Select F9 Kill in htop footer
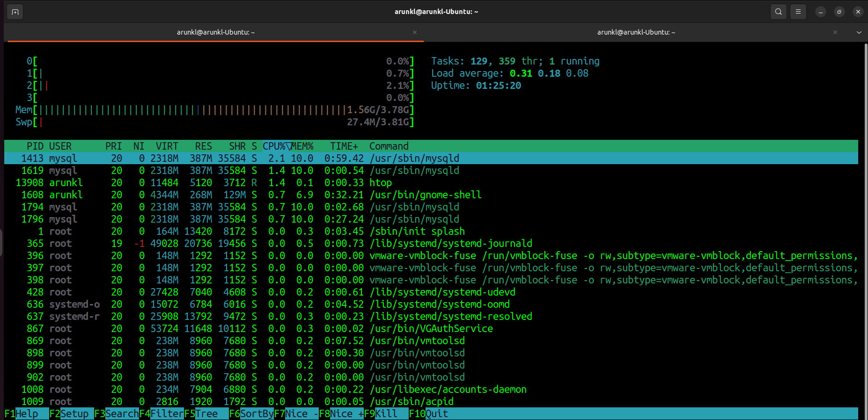The image size is (868, 420). pyautogui.click(x=386, y=413)
